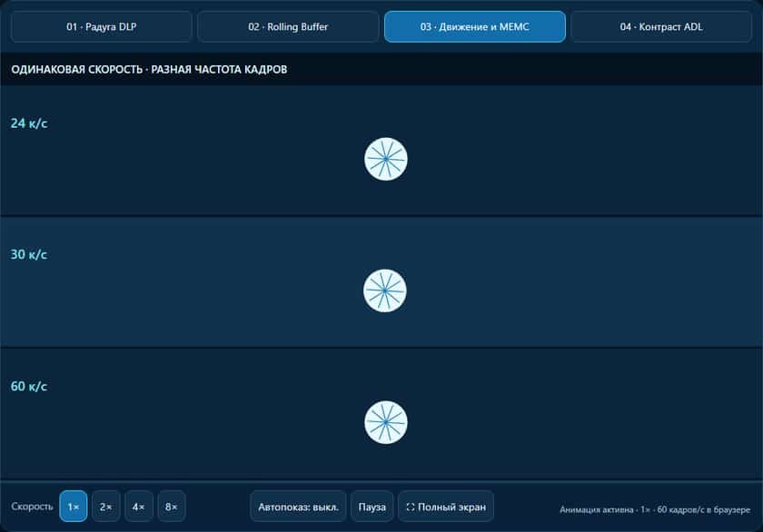
Task: Click the spinning wheel in 30 к/с row
Action: pyautogui.click(x=385, y=291)
